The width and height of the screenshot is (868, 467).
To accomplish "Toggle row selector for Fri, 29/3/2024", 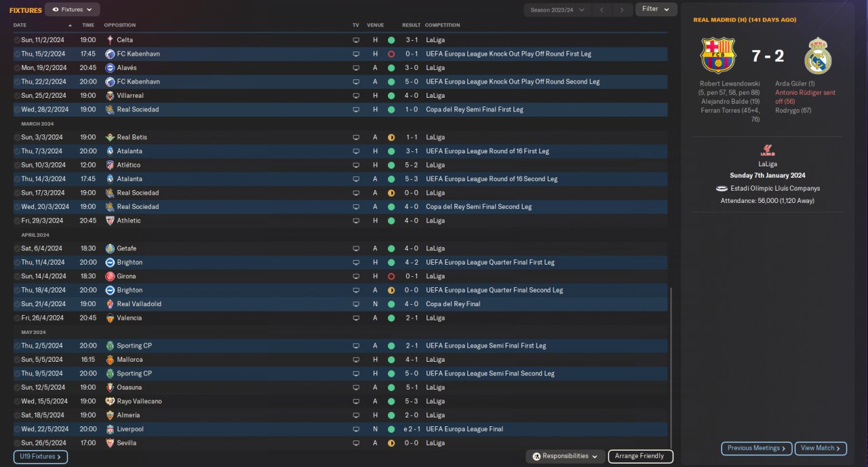I will (17, 221).
